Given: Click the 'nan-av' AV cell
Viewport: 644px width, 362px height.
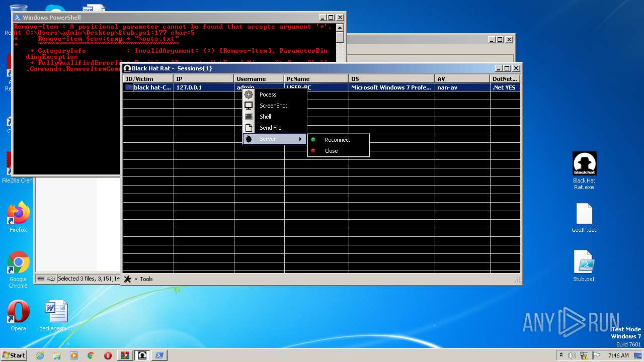Looking at the screenshot, I should pos(462,87).
